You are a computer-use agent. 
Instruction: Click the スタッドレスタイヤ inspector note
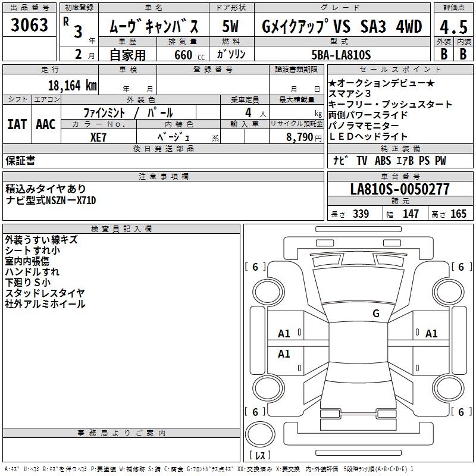point(45,293)
